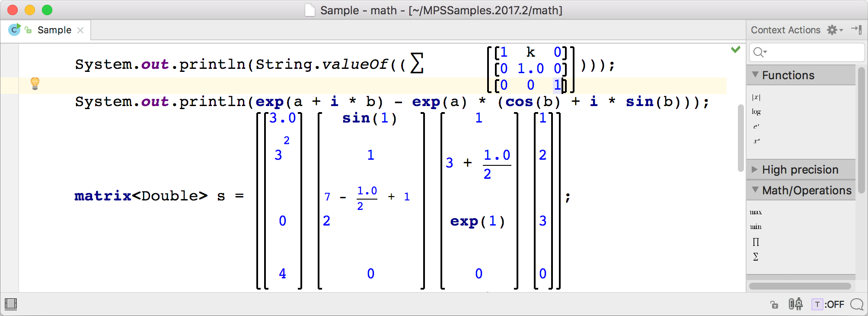This screenshot has height=316, width=868.
Task: Insert the x^n power function
Action: tap(756, 141)
